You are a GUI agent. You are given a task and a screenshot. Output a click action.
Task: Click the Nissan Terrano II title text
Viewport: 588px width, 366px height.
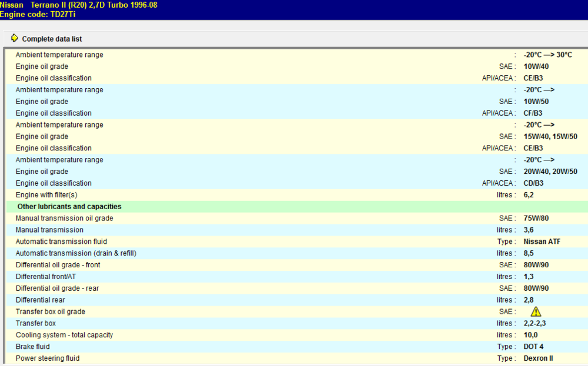78,5
